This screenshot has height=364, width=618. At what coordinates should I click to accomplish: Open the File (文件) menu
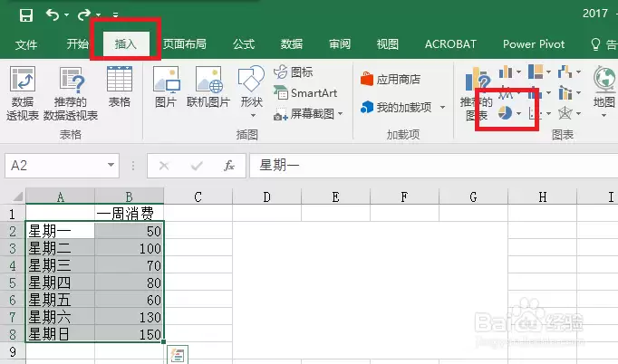[x=26, y=43]
